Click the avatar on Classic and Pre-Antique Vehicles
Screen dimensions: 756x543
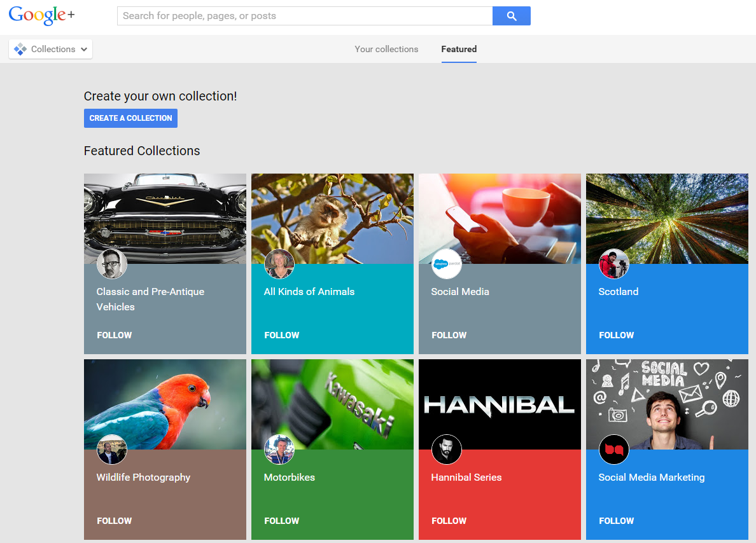coord(112,264)
